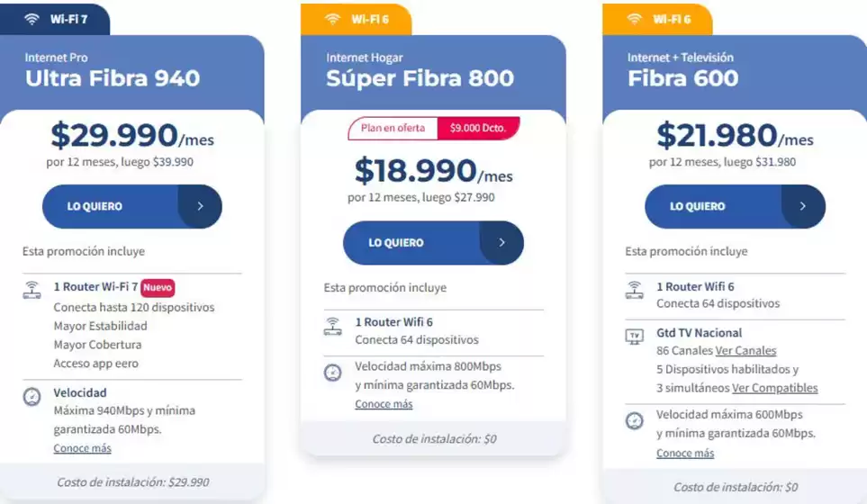Click the Plan en oferta label
This screenshot has width=867, height=504.
(392, 129)
